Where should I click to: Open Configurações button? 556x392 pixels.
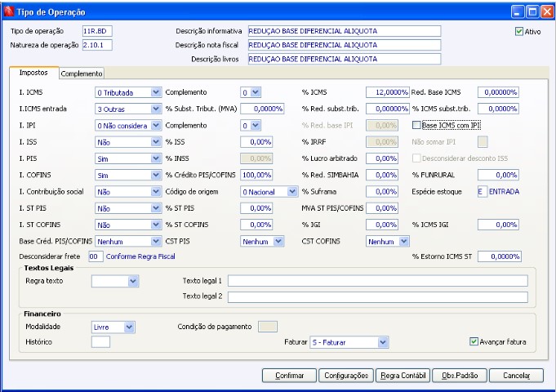click(x=346, y=376)
